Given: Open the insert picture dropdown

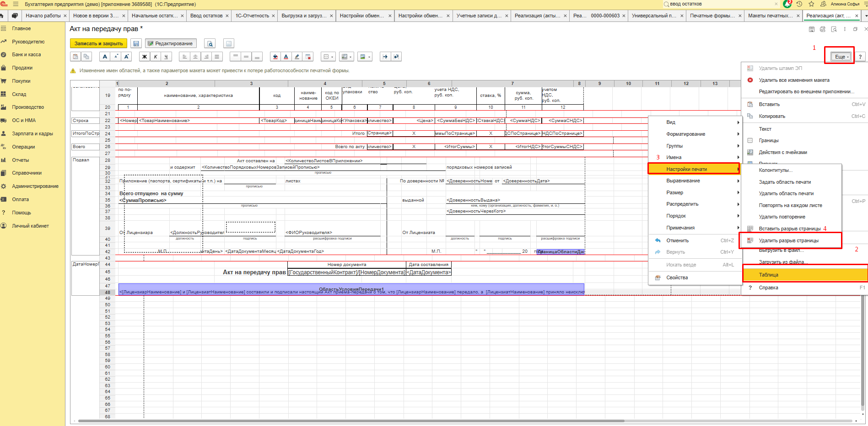Looking at the screenshot, I should [365, 57].
